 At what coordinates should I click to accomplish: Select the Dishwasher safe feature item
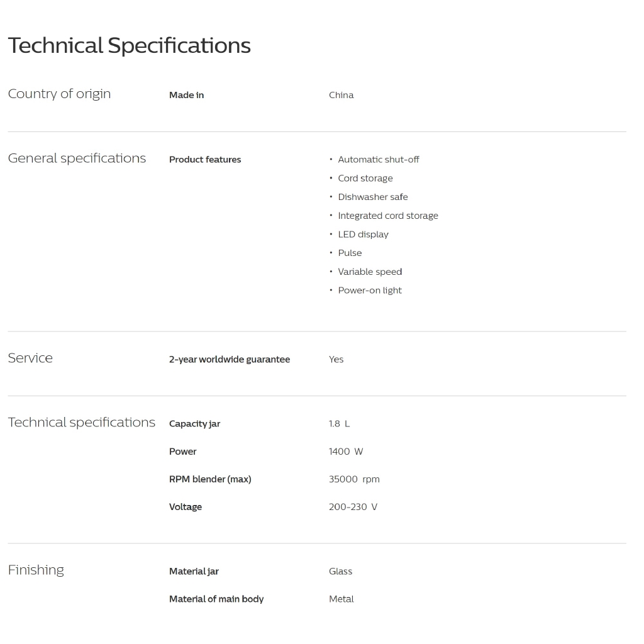tap(372, 197)
